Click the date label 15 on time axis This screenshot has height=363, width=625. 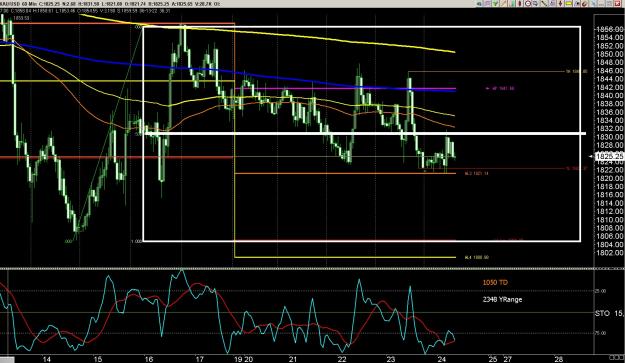click(98, 359)
